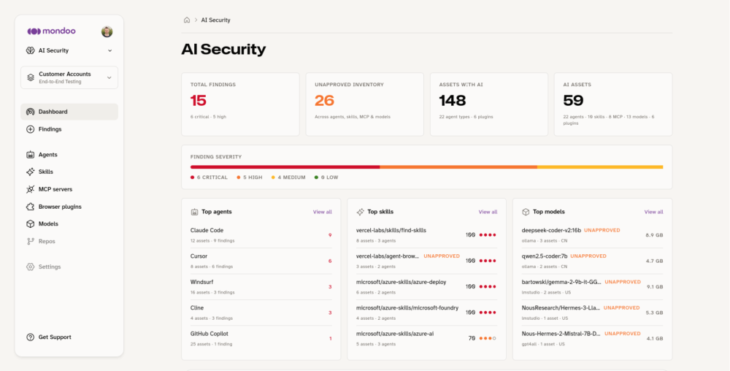
Task: View all top models
Action: click(x=654, y=212)
